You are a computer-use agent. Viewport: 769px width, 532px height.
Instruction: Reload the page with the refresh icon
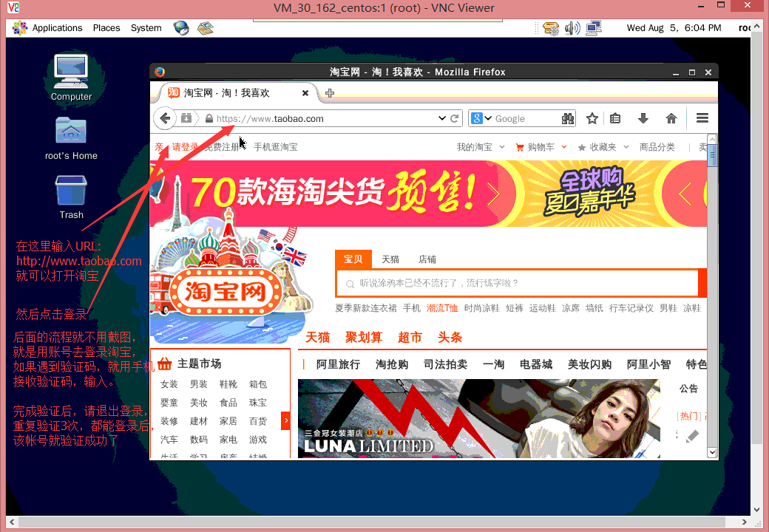point(455,118)
